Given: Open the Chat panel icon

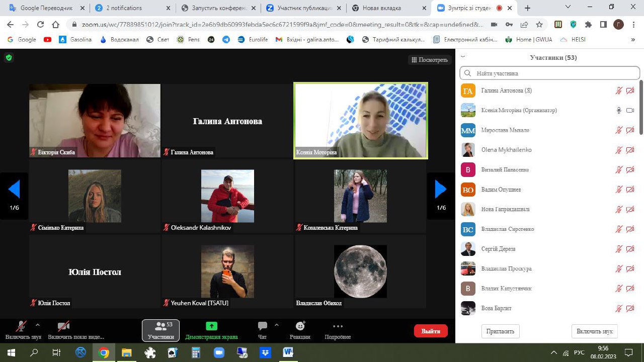Looking at the screenshot, I should pyautogui.click(x=262, y=326).
